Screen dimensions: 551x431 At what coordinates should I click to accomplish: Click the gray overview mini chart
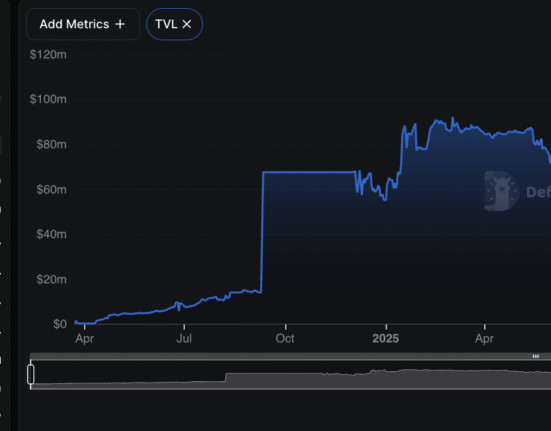[290, 374]
